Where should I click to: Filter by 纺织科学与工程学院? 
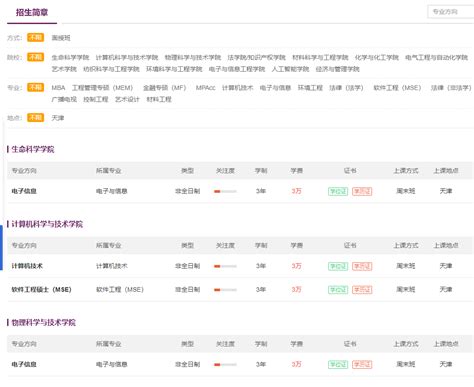coord(111,69)
